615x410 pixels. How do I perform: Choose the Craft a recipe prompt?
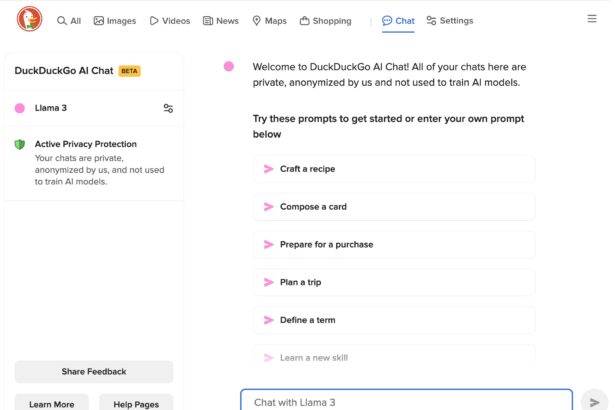(394, 169)
